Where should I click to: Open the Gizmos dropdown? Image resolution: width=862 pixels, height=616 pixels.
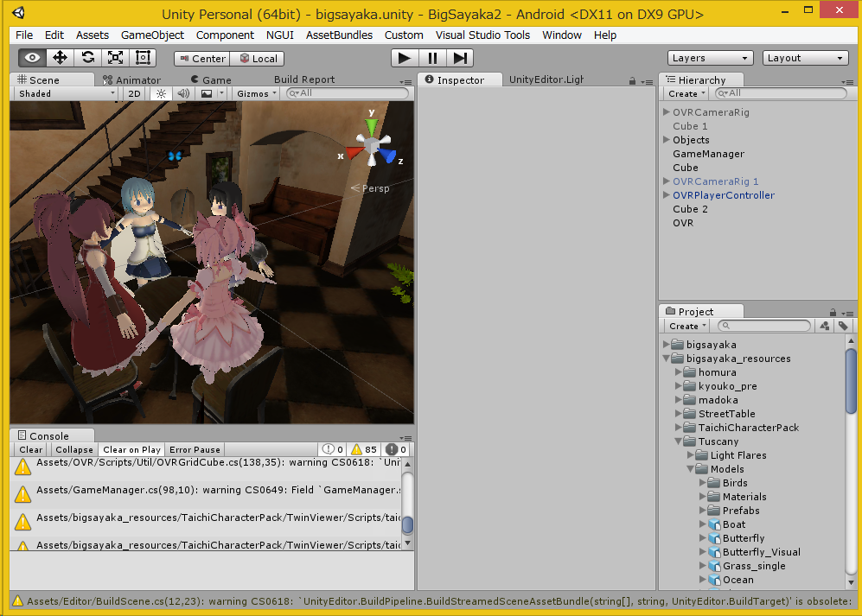257,93
